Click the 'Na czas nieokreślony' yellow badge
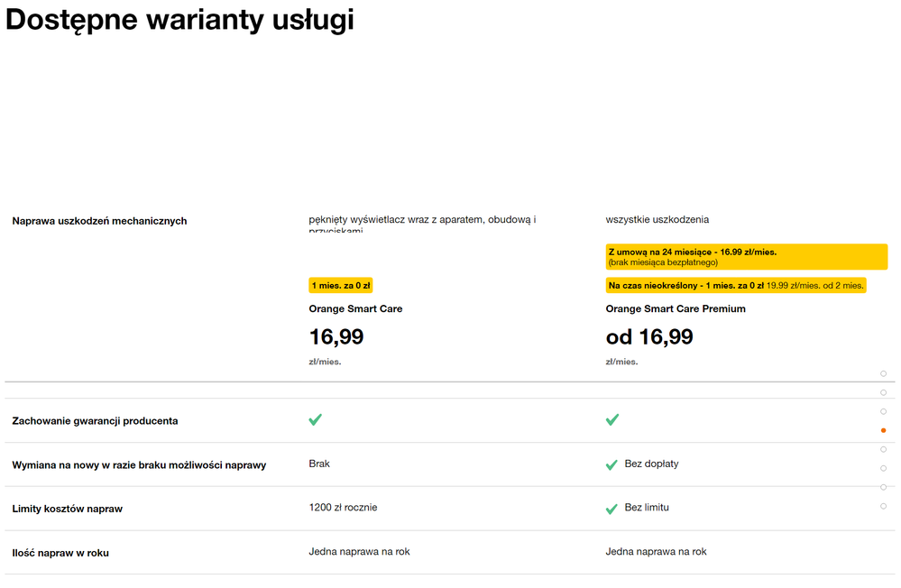This screenshot has width=901, height=588. click(736, 286)
